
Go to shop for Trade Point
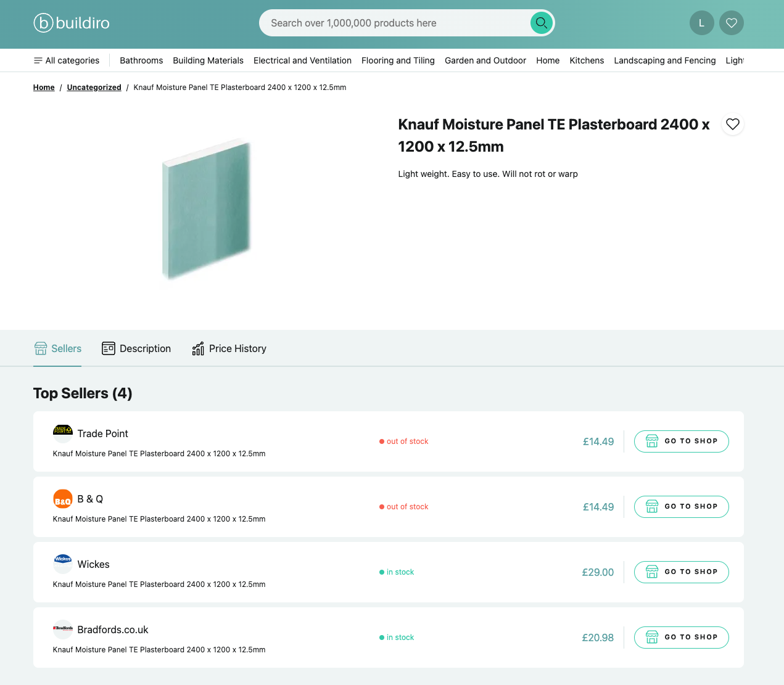681,441
